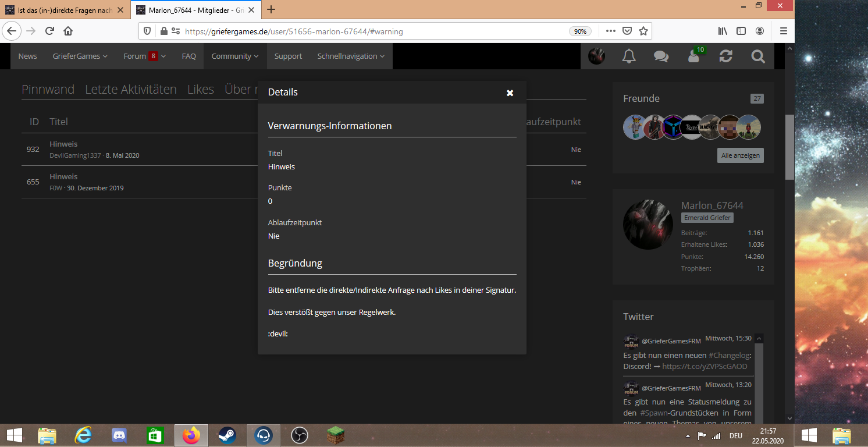
Task: Click the DEU keyboard language indicator
Action: coord(736,435)
